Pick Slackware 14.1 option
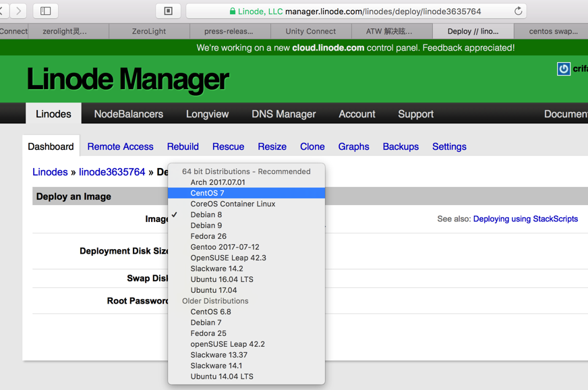The image size is (588, 390). click(x=246, y=366)
